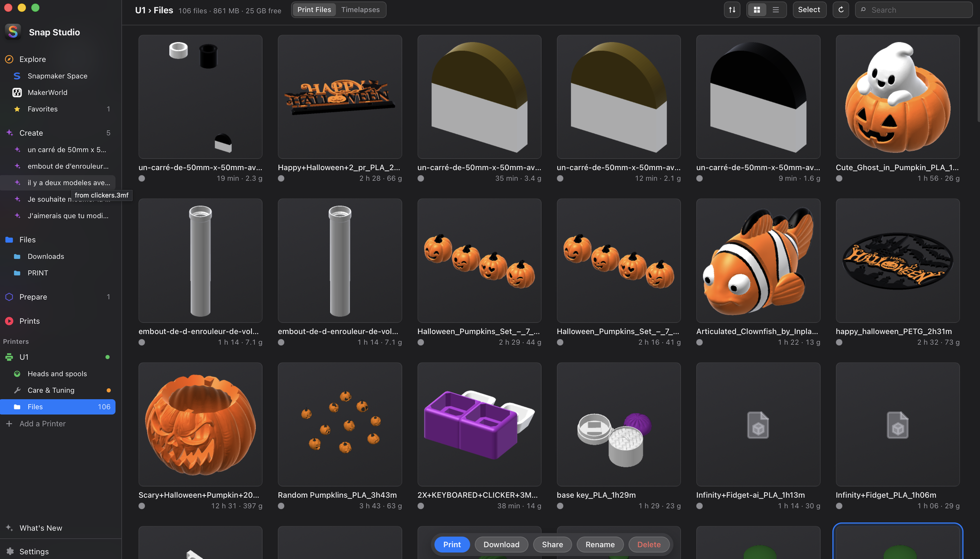
Task: Open 'il y a deux modeles ave...' creation
Action: pos(57,183)
